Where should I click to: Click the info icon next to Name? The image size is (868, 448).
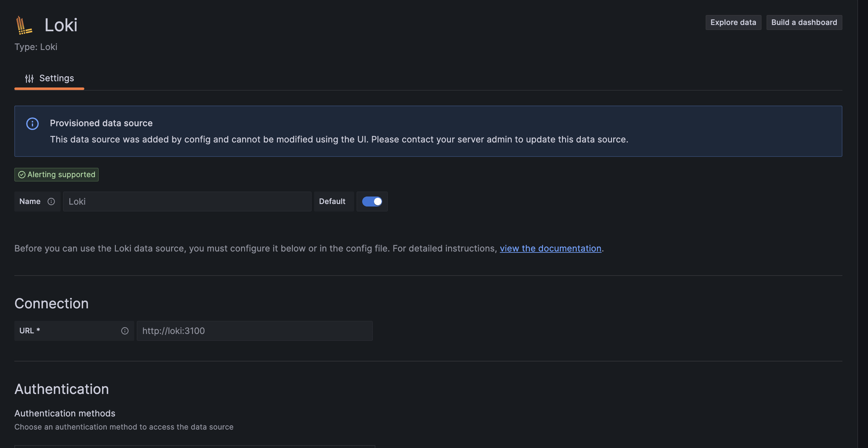coord(51,202)
